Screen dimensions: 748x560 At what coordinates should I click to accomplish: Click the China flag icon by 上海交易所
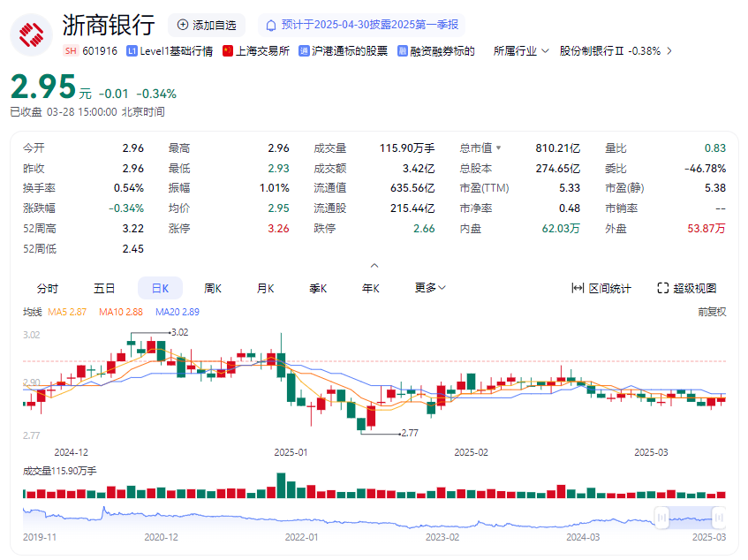[228, 51]
